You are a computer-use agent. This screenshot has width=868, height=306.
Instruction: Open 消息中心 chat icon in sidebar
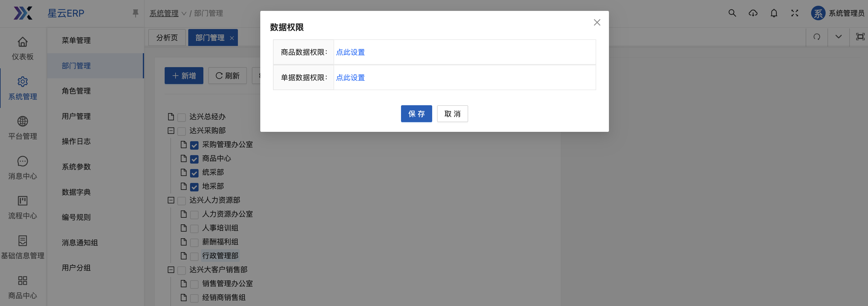[23, 168]
